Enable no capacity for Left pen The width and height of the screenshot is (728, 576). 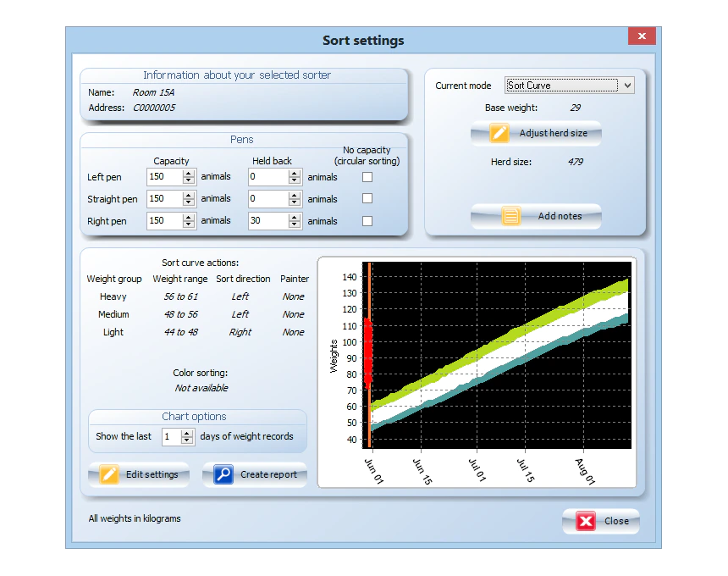(367, 177)
